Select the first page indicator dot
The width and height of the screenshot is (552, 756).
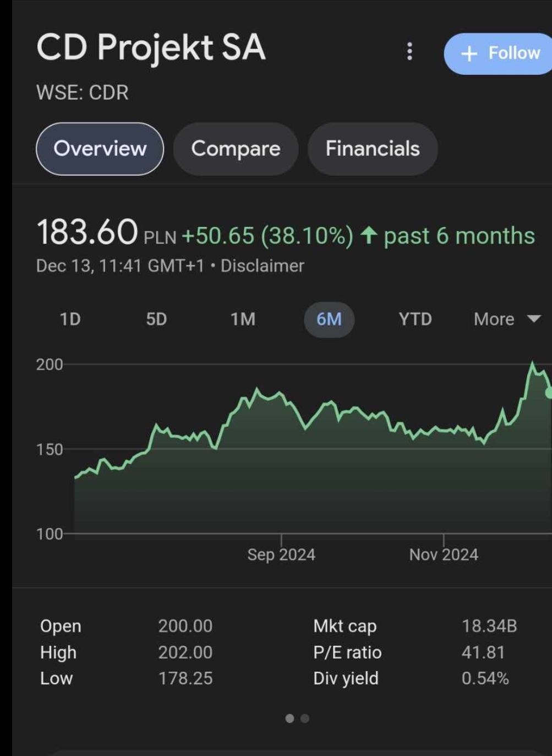289,718
